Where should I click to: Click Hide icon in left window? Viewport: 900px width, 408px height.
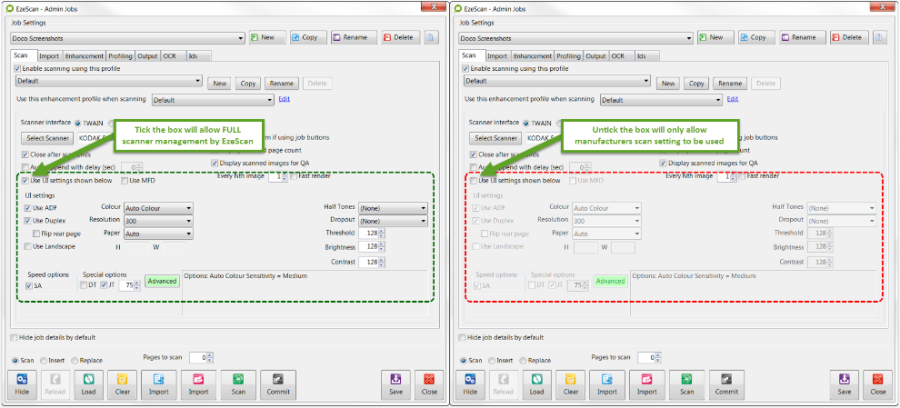pyautogui.click(x=22, y=383)
